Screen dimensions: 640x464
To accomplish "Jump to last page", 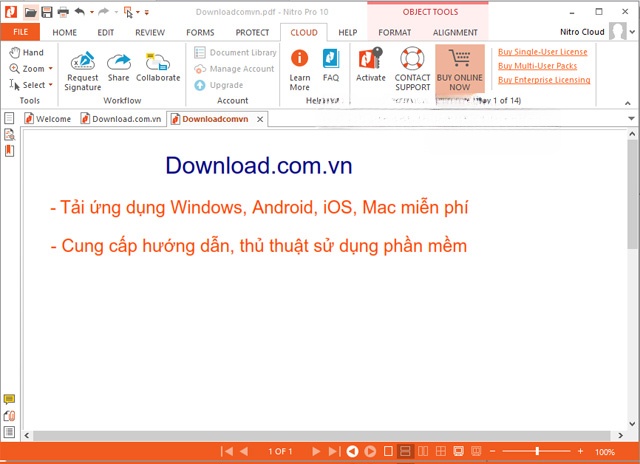I will tap(334, 451).
